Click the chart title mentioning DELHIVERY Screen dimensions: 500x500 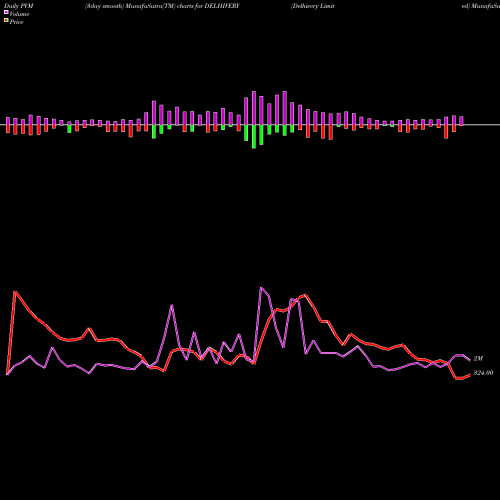click(162, 6)
